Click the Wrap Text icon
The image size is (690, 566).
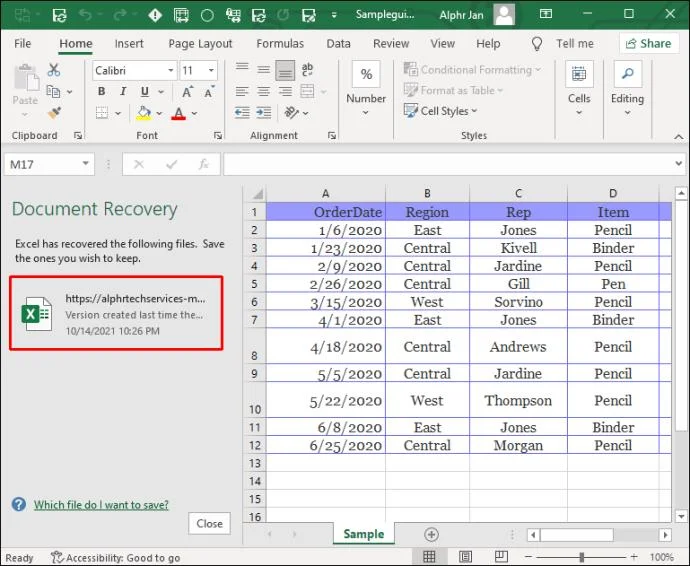click(307, 70)
